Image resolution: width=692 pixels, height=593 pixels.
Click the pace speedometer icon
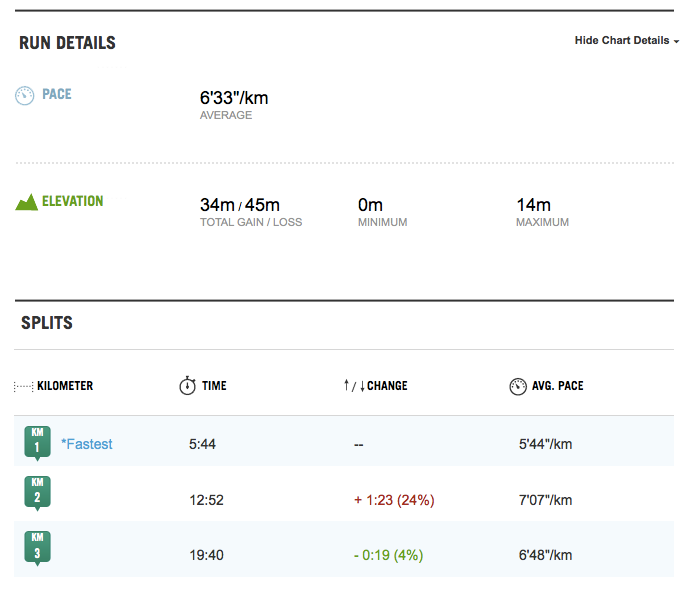25,95
